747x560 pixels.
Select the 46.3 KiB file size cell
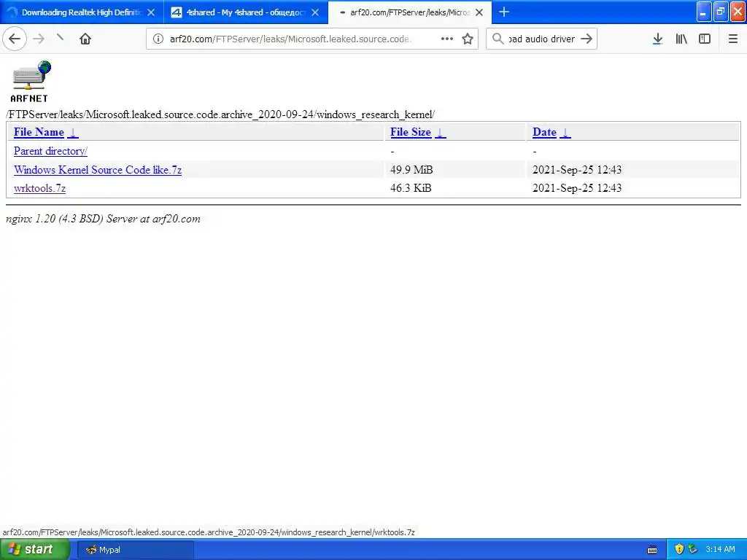(x=411, y=188)
